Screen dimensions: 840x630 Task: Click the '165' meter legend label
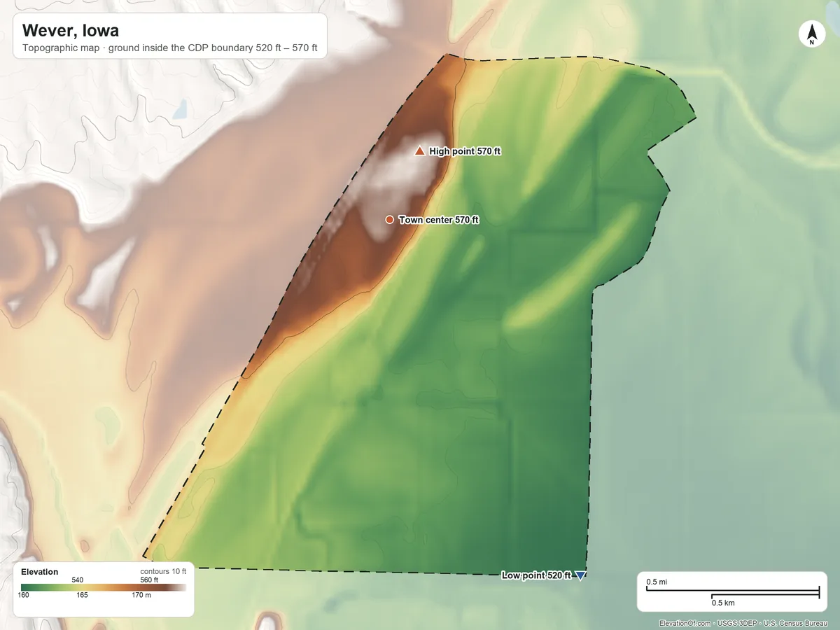pyautogui.click(x=83, y=596)
